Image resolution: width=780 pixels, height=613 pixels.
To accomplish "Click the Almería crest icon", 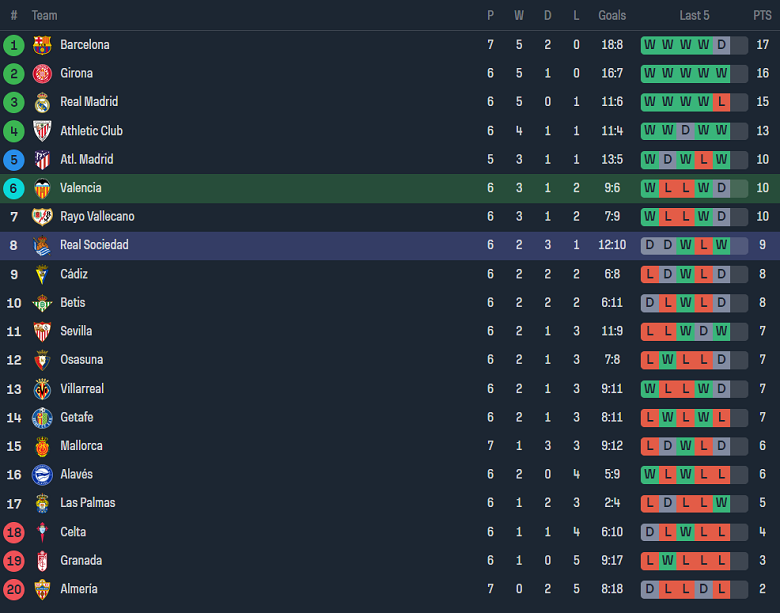I will (42, 589).
